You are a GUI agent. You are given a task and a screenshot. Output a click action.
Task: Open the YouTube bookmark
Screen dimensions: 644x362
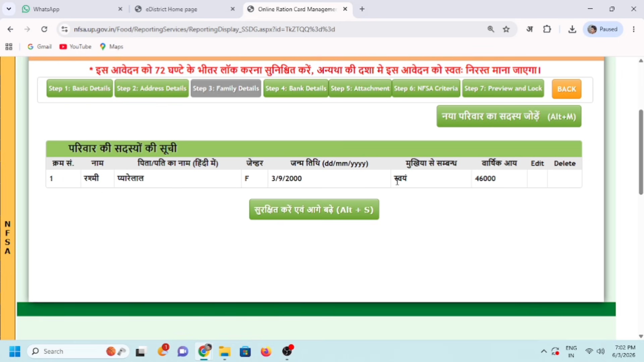pos(75,47)
